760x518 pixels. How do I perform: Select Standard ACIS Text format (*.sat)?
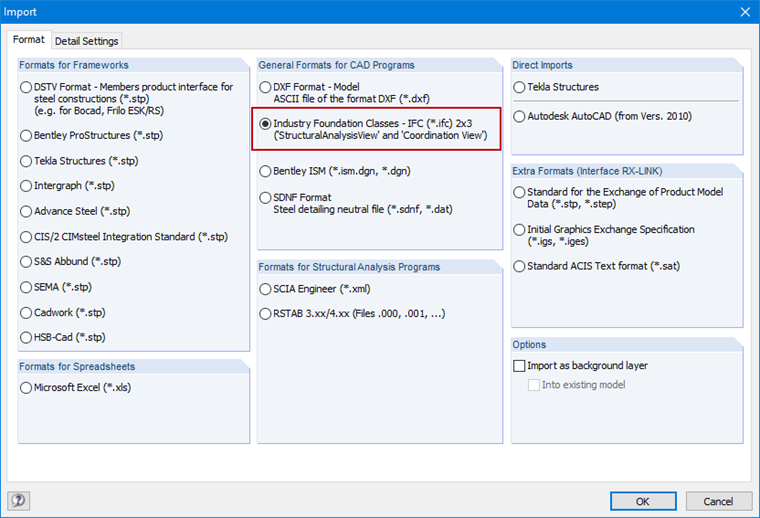point(519,266)
